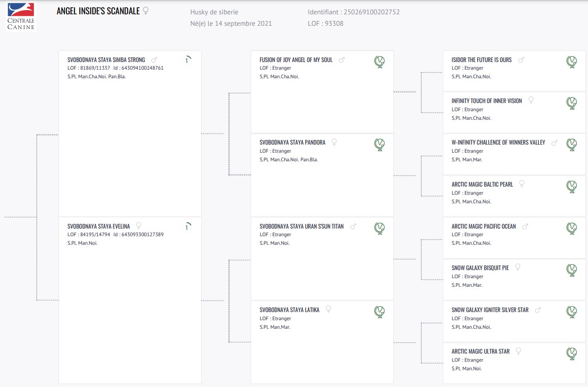Click the Angel Inside's Scandale title
The height and width of the screenshot is (387, 588).
98,11
